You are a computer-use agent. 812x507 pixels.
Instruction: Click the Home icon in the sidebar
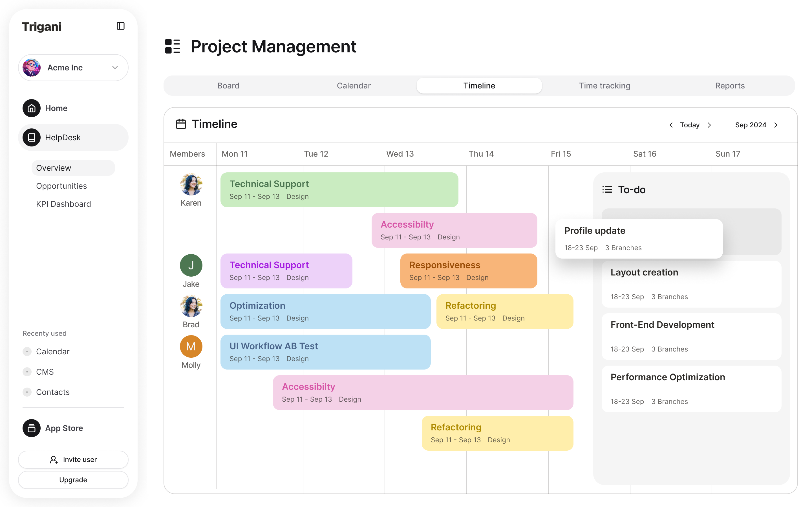coord(31,108)
